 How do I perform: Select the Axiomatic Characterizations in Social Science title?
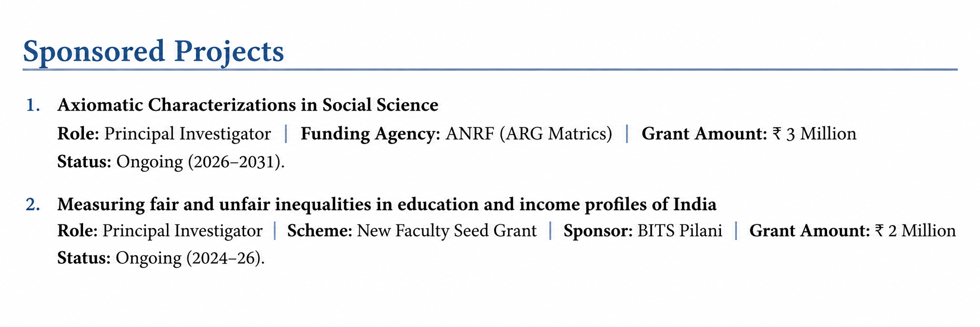248,105
